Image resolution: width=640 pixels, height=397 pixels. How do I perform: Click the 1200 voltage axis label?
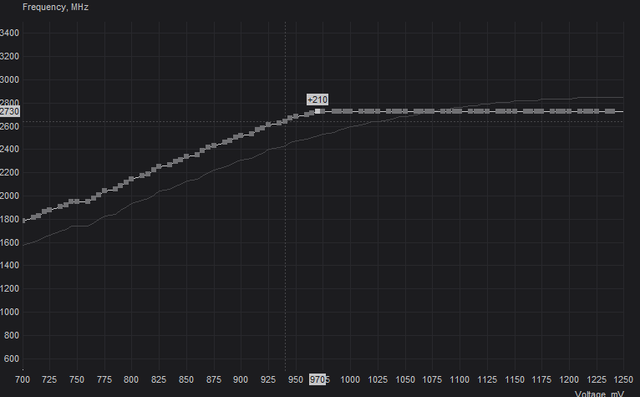point(569,379)
